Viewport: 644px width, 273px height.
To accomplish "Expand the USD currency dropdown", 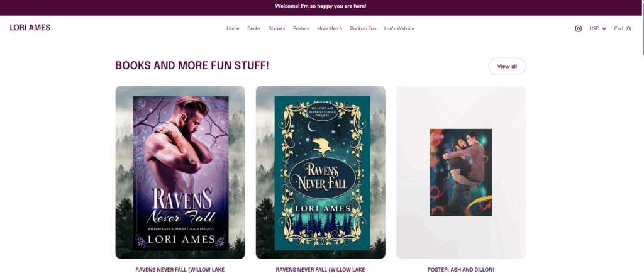I will click(x=597, y=28).
